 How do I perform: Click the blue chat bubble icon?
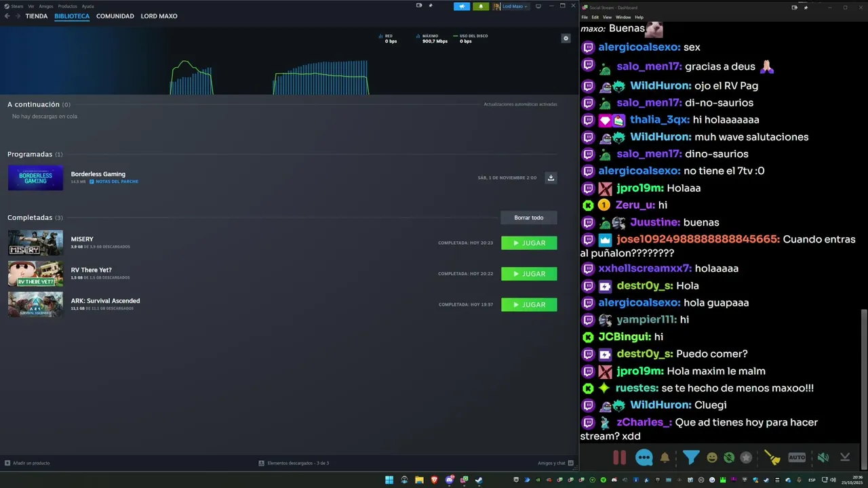click(644, 457)
